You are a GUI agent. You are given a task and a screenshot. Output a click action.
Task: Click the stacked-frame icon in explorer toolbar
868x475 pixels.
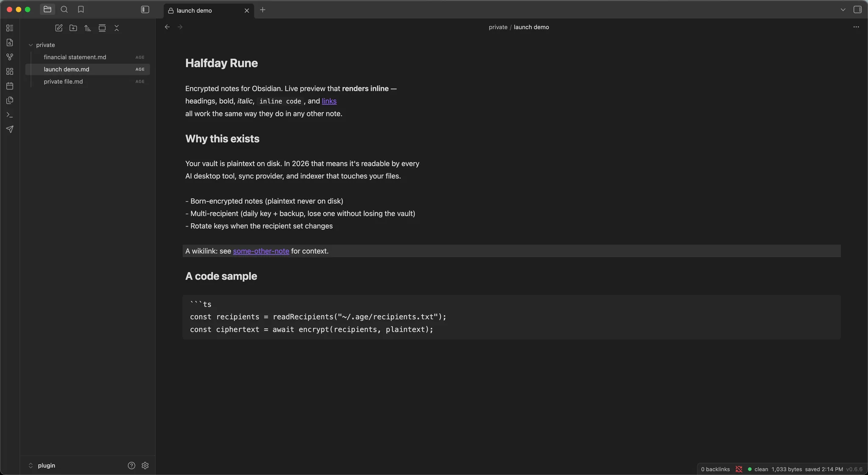tap(102, 28)
